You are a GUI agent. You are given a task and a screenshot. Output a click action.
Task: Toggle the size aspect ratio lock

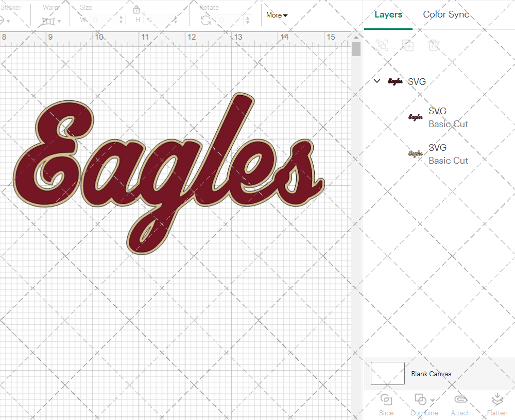(136, 10)
